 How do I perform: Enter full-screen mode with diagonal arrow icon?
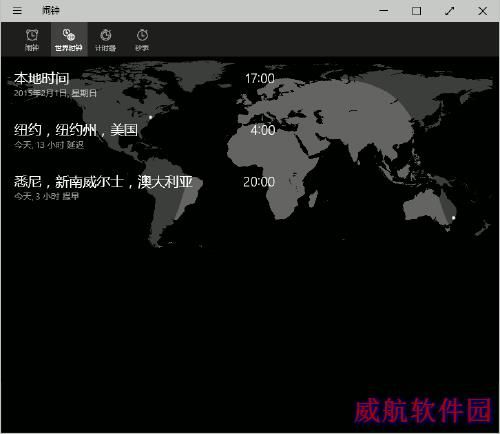point(449,11)
